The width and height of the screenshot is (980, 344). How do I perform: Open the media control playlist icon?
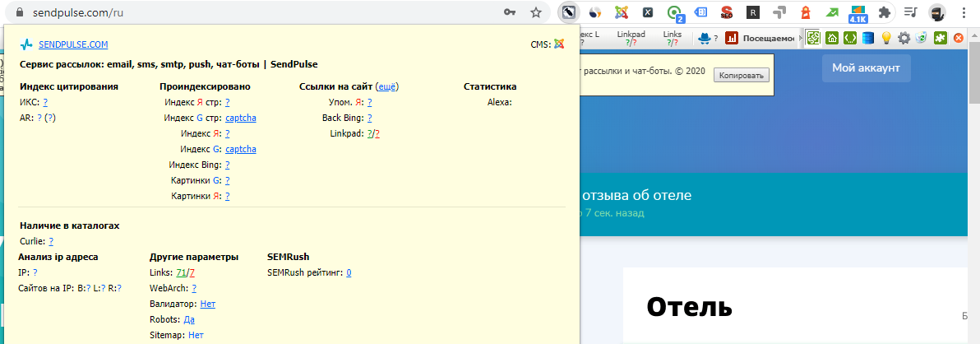coord(911,12)
